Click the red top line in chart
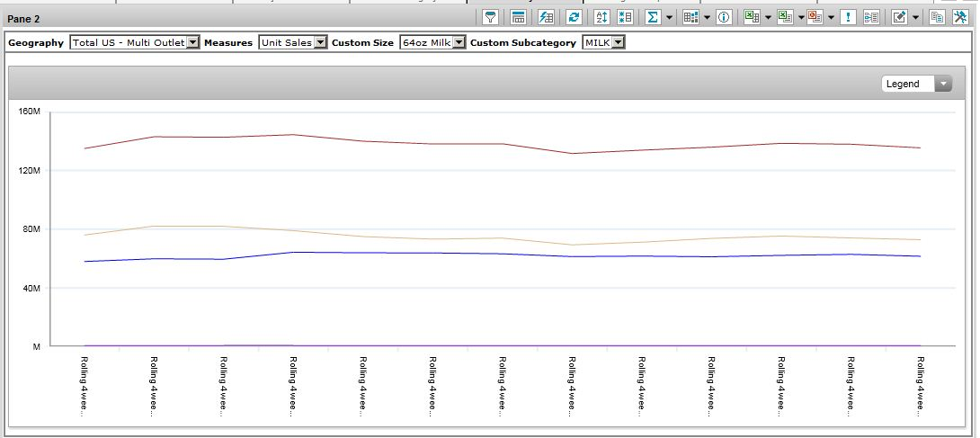Viewport: 980px width, 438px height. (360, 141)
